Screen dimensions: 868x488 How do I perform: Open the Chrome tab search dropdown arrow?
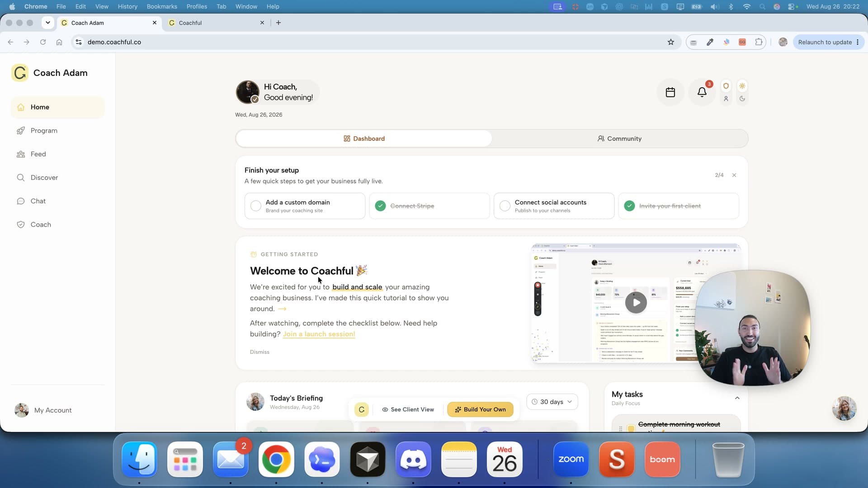tap(47, 23)
